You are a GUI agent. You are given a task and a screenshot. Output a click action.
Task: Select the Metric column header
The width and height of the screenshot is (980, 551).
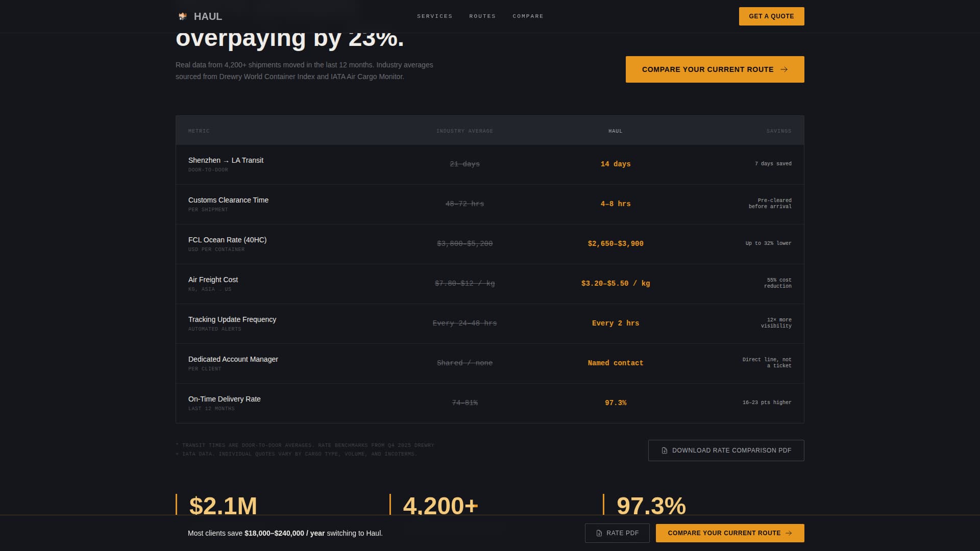pyautogui.click(x=199, y=131)
